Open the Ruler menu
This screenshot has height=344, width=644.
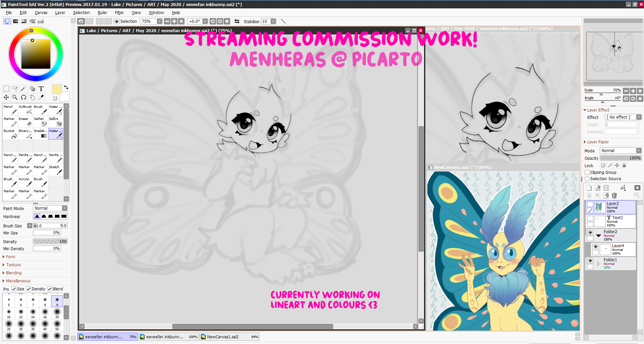102,13
